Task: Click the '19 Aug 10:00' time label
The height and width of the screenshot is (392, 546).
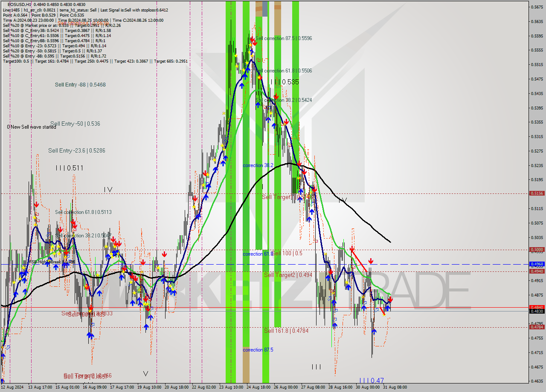Action: click(x=149, y=387)
